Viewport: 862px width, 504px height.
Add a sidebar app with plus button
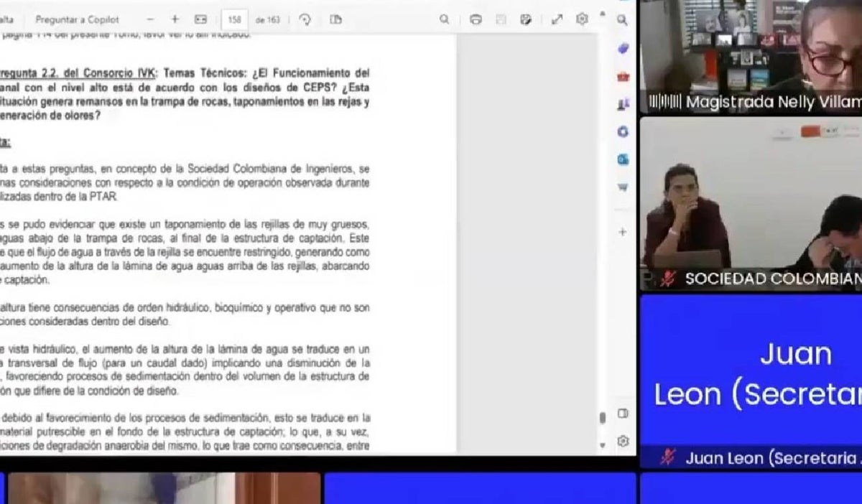[x=623, y=232]
